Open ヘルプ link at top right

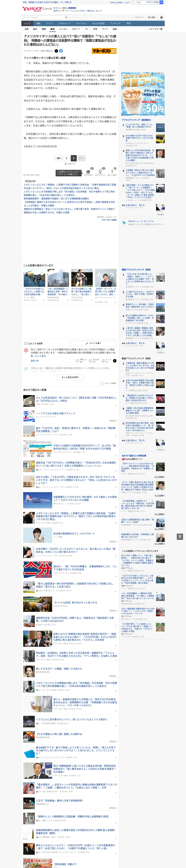[x=127, y=2]
